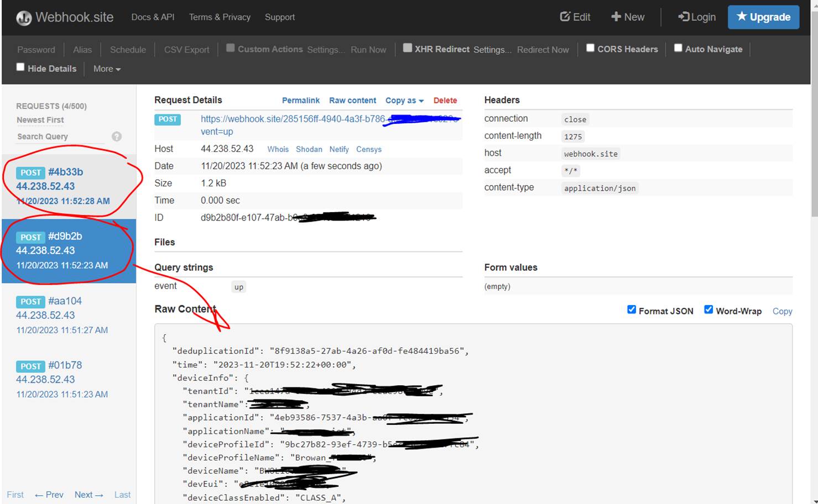818x504 pixels.
Task: Open Alias settings
Action: tap(82, 50)
